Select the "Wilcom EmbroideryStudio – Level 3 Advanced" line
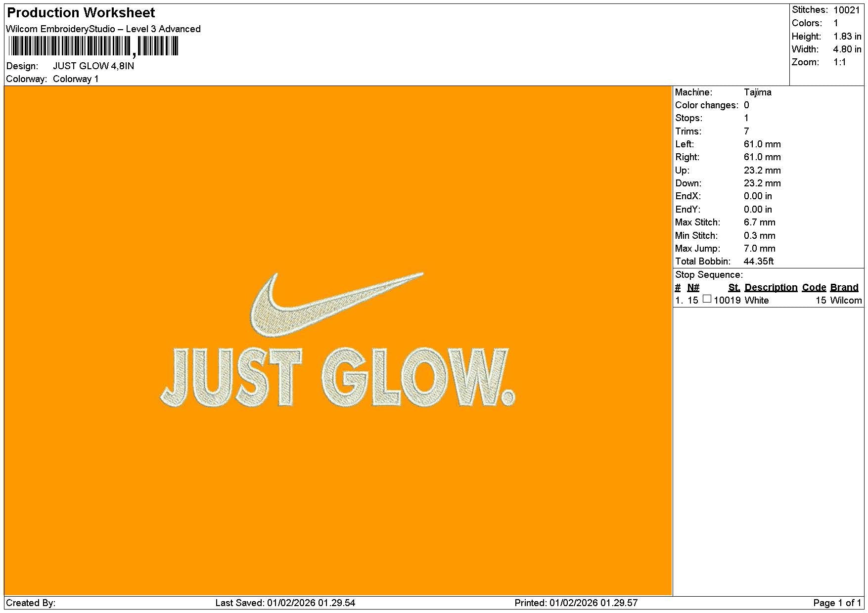Viewport: 868px width, 613px height. tap(103, 29)
